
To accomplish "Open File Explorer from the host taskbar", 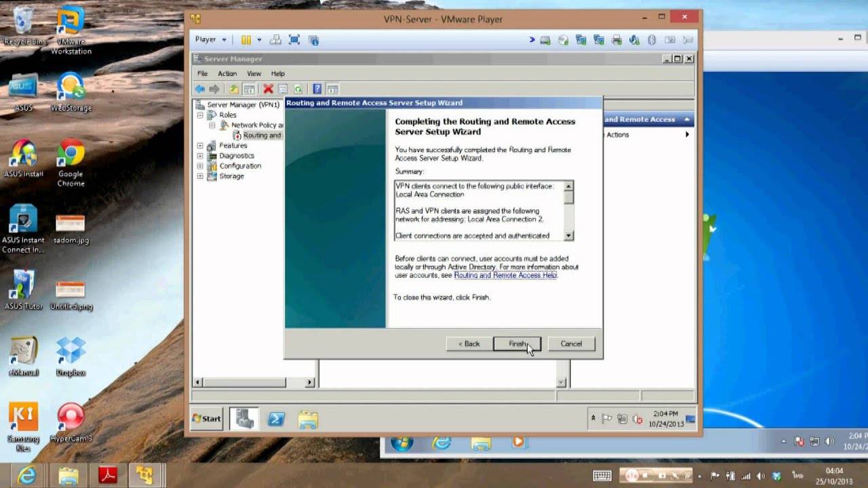I will 68,476.
